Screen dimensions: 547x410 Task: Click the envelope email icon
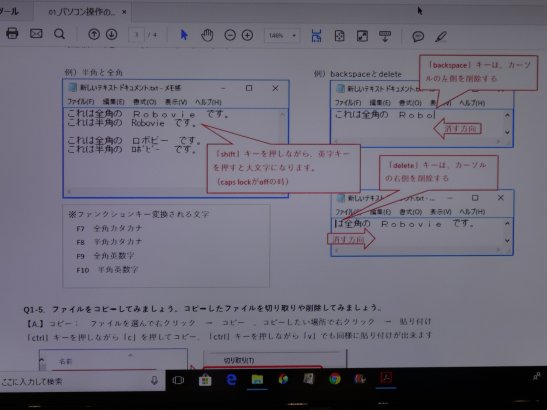[36, 33]
